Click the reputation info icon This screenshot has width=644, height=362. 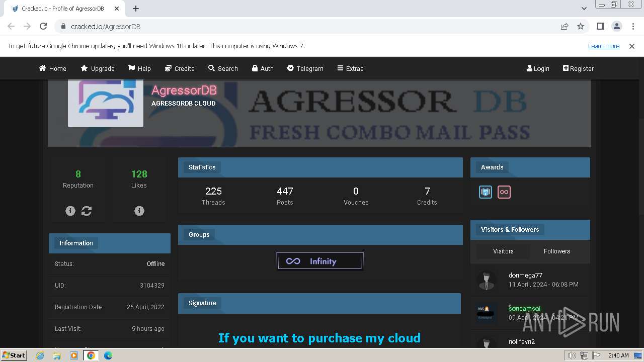tap(70, 211)
